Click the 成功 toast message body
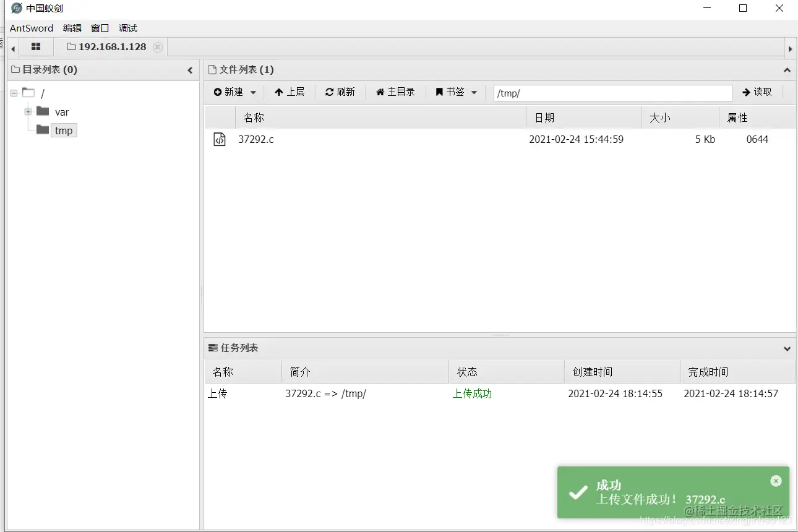 click(673, 492)
